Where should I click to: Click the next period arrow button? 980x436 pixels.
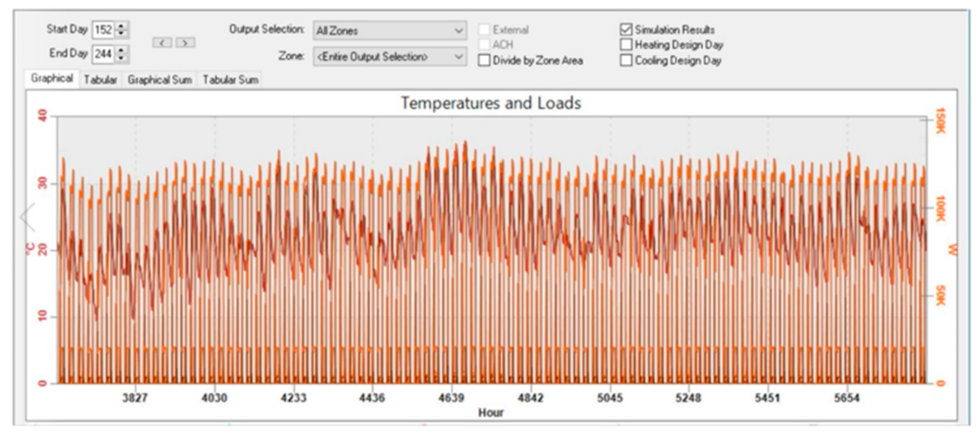point(185,43)
